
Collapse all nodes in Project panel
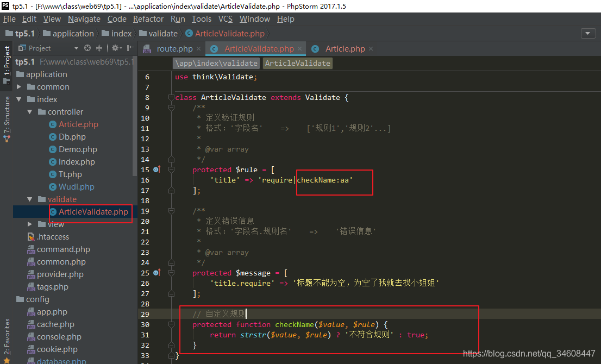99,48
